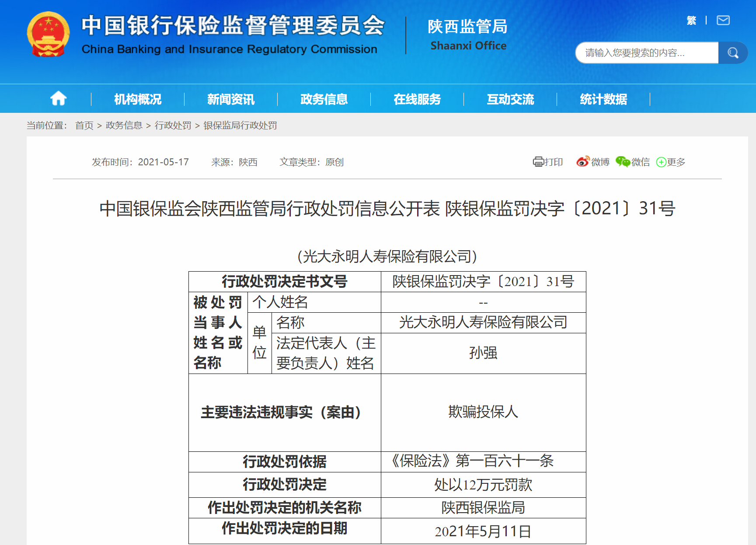Click cell 《保险法》第一百六十一条
The image size is (756, 545).
point(483,461)
